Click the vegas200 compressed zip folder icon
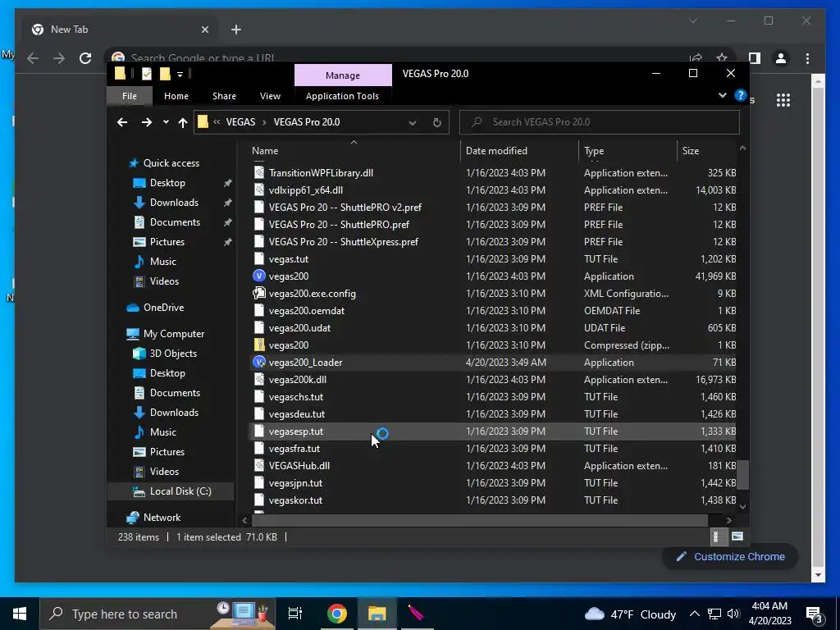The image size is (840, 630). click(x=258, y=345)
